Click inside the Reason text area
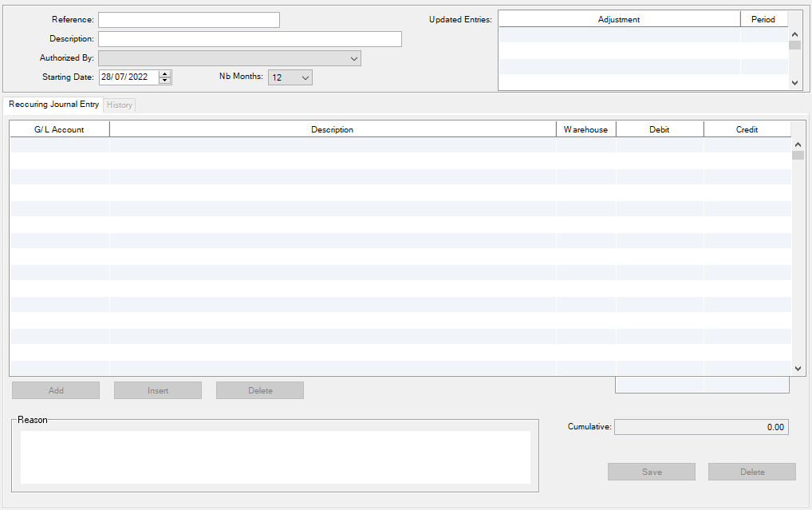The width and height of the screenshot is (812, 510). click(x=275, y=457)
